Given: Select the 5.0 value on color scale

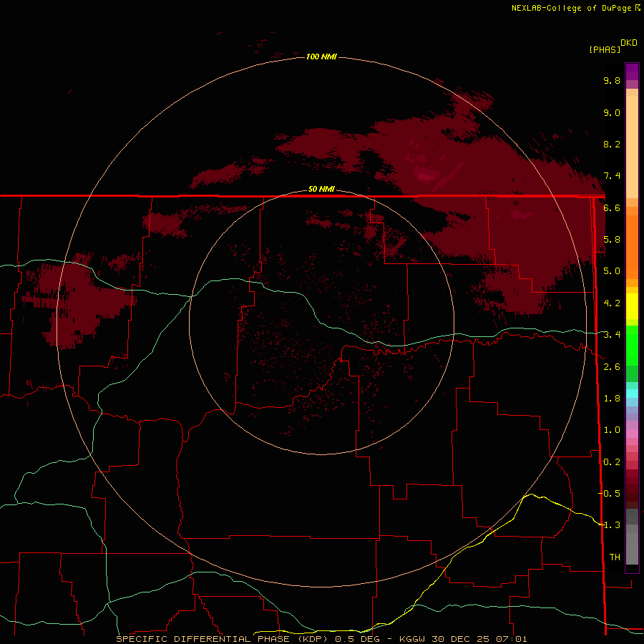Looking at the screenshot, I should coord(612,271).
